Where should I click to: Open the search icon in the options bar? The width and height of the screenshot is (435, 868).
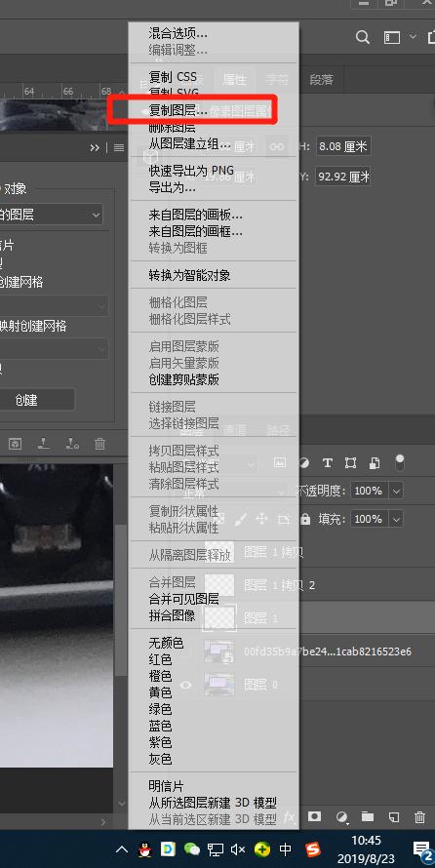point(363,38)
